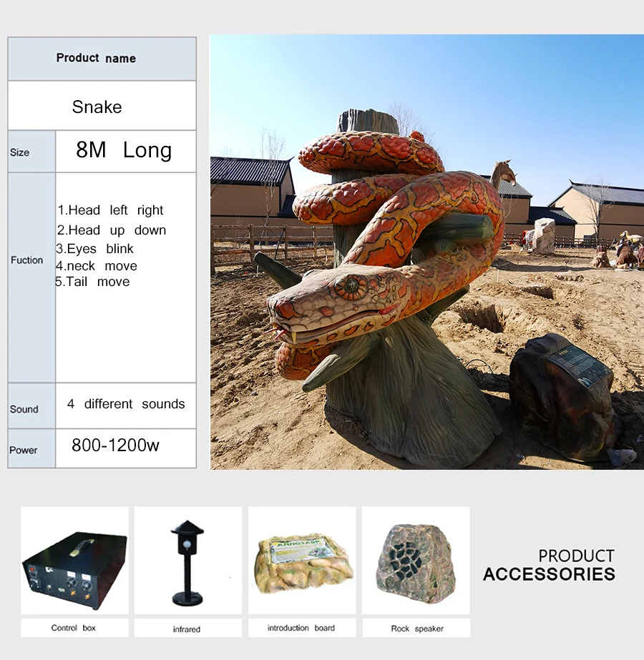Select the infrared sensor accessory icon
Screen dimensions: 644x660
tap(187, 561)
